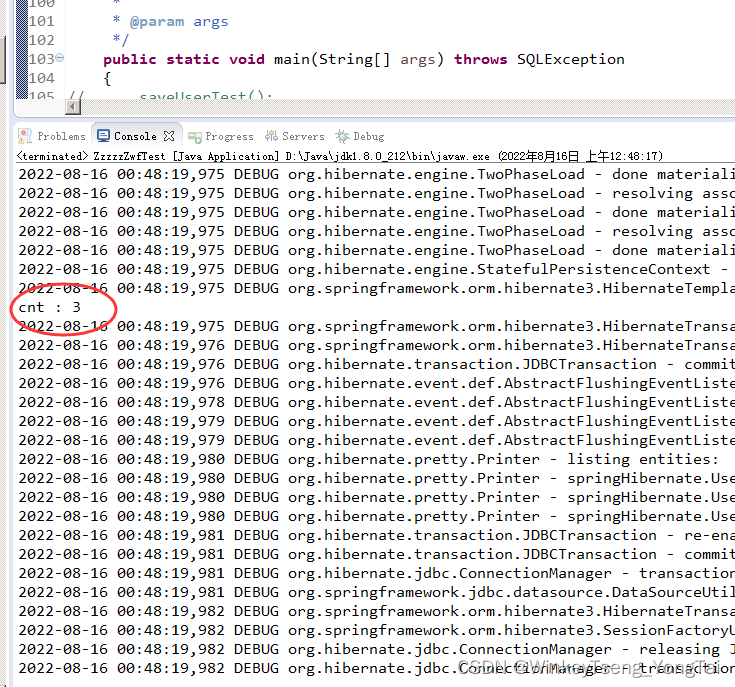
Task: Click the StatefulPersistenceContext log line
Action: 373,269
